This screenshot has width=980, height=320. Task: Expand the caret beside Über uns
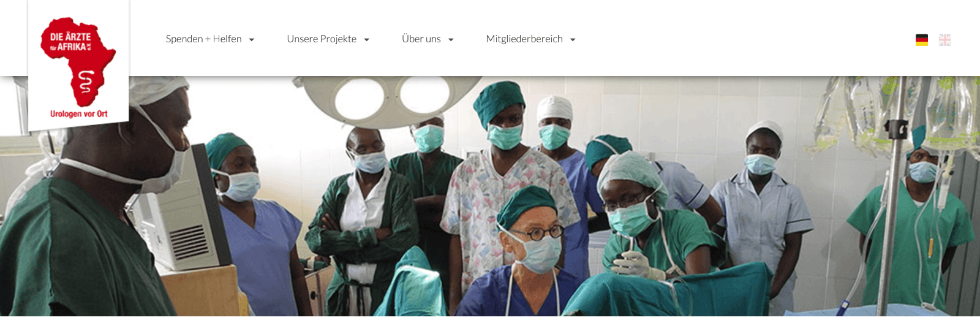pyautogui.click(x=451, y=40)
